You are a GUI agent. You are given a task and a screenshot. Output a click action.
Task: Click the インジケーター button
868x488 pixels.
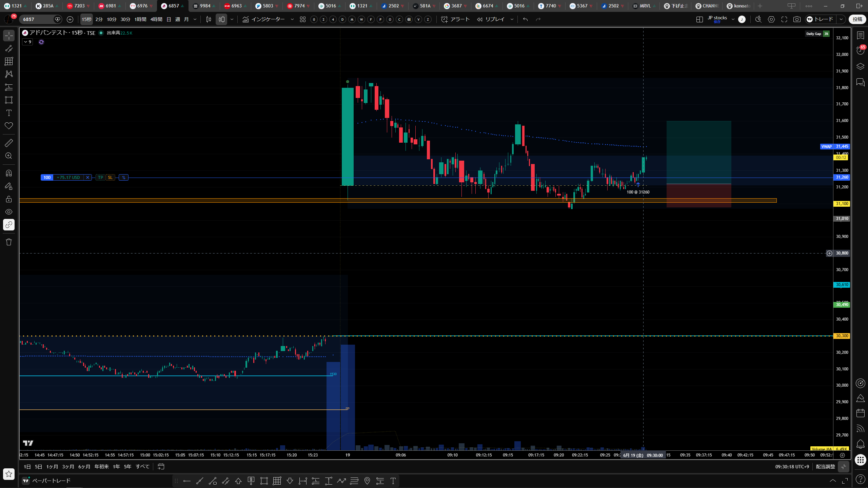264,19
